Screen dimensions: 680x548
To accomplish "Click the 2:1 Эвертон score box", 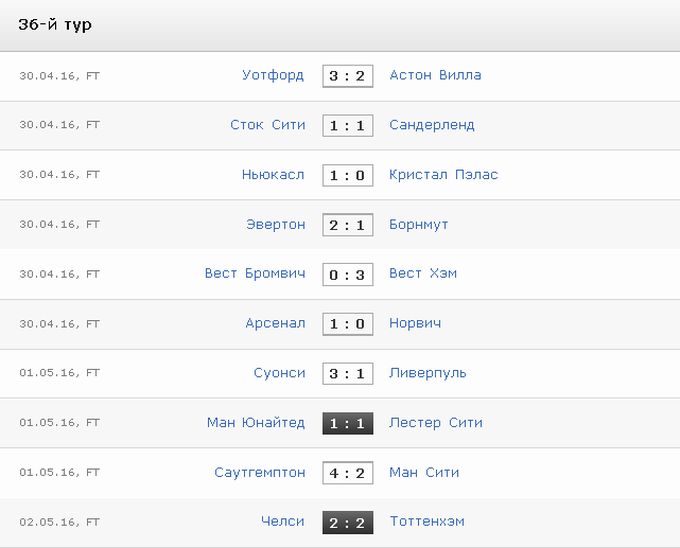I will coord(347,225).
